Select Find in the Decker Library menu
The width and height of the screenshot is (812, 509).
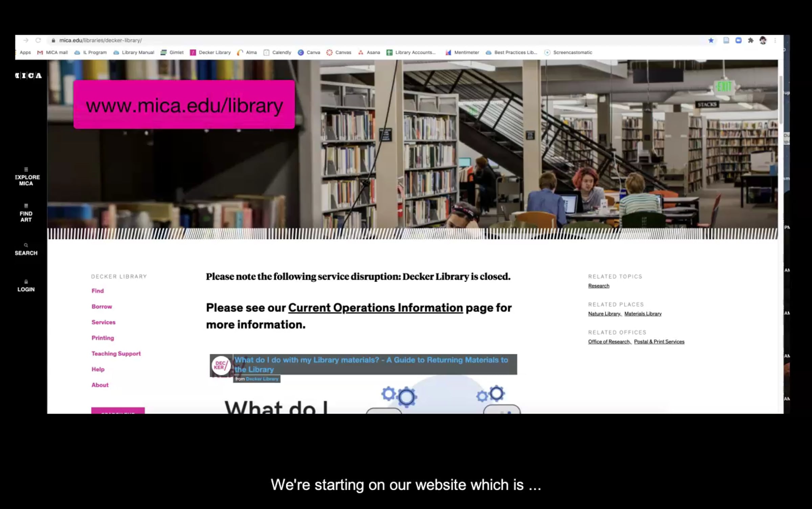click(98, 291)
